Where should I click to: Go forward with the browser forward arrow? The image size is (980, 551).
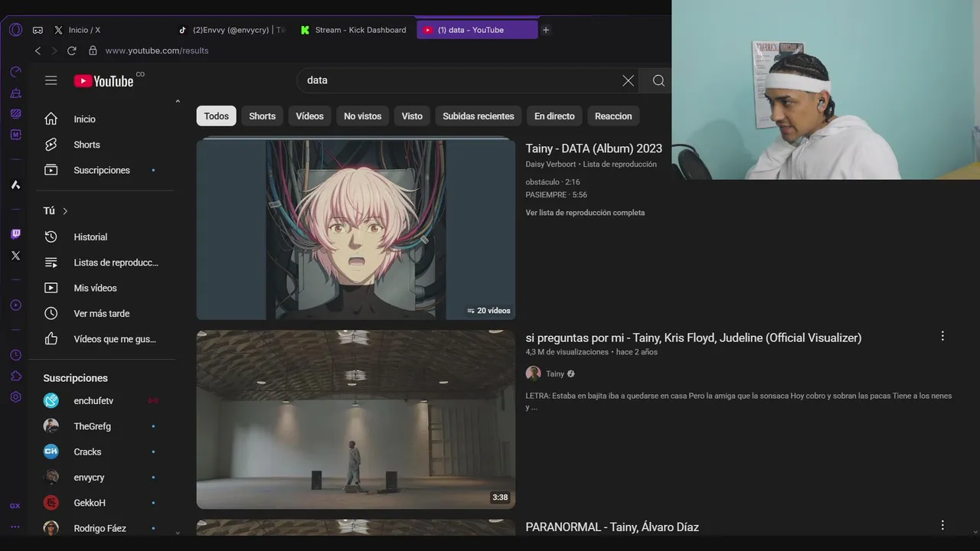tap(54, 51)
